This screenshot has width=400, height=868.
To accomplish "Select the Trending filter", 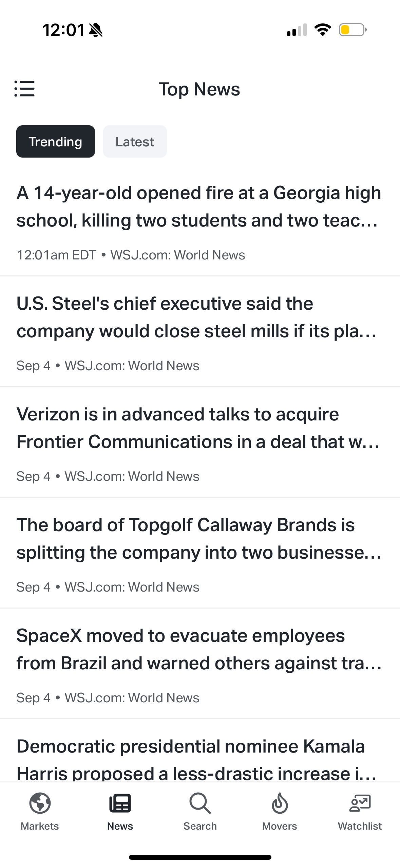I will (x=56, y=142).
